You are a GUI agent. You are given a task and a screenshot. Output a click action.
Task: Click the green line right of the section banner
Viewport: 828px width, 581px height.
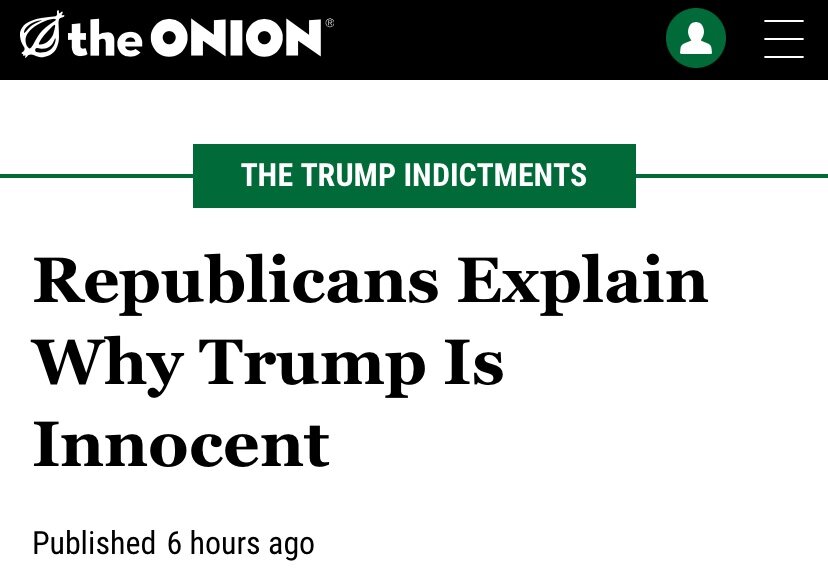(x=731, y=176)
